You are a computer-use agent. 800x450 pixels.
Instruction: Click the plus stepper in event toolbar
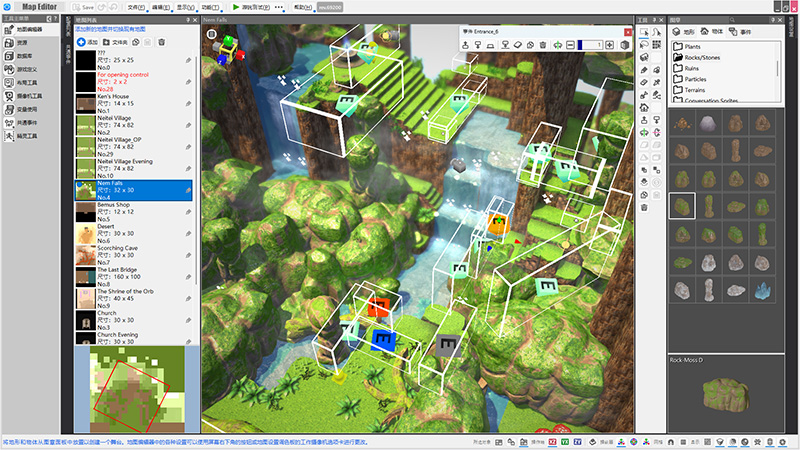pyautogui.click(x=610, y=45)
